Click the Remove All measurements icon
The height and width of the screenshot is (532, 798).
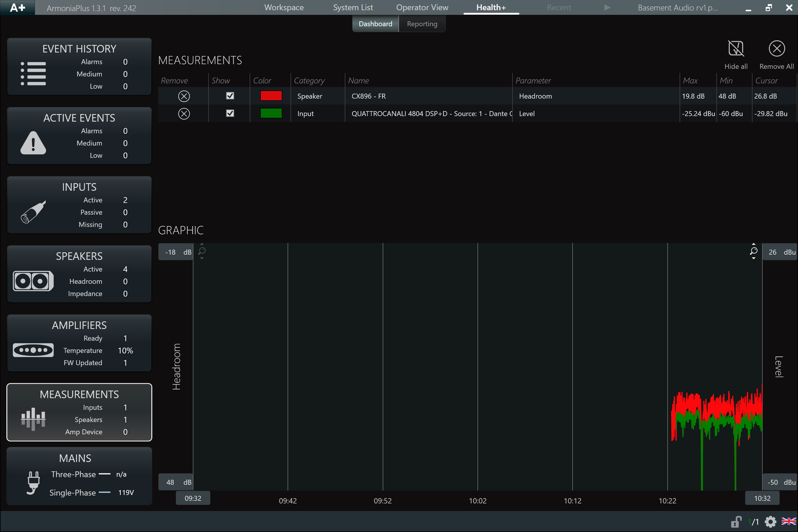coord(776,49)
